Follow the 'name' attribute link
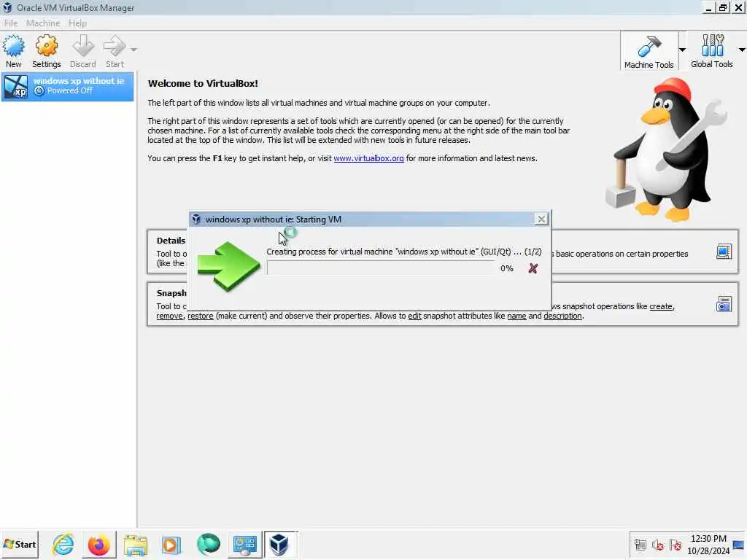Image resolution: width=747 pixels, height=560 pixels. coord(516,316)
